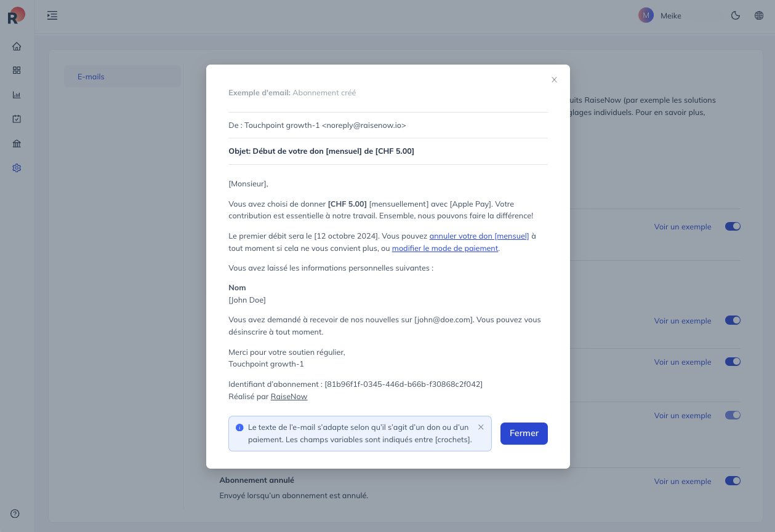Toggle the topmost email notification switch
The height and width of the screenshot is (532, 775).
tap(733, 226)
